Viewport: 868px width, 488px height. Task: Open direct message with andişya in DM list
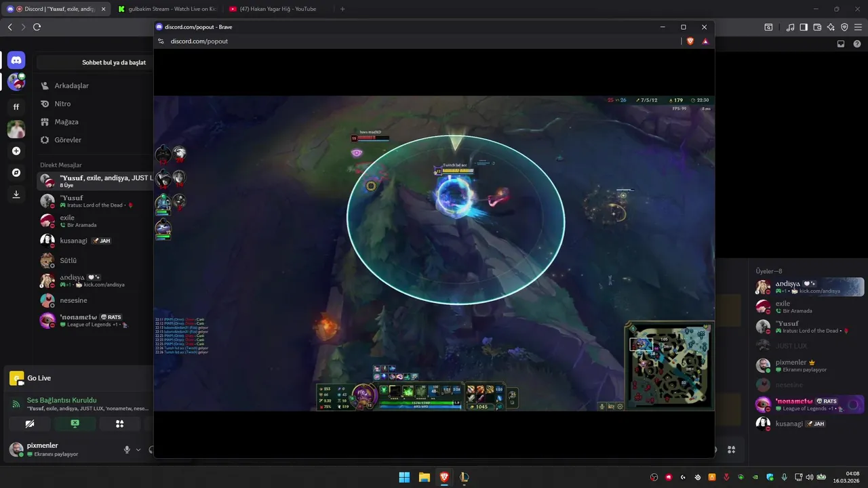95,281
